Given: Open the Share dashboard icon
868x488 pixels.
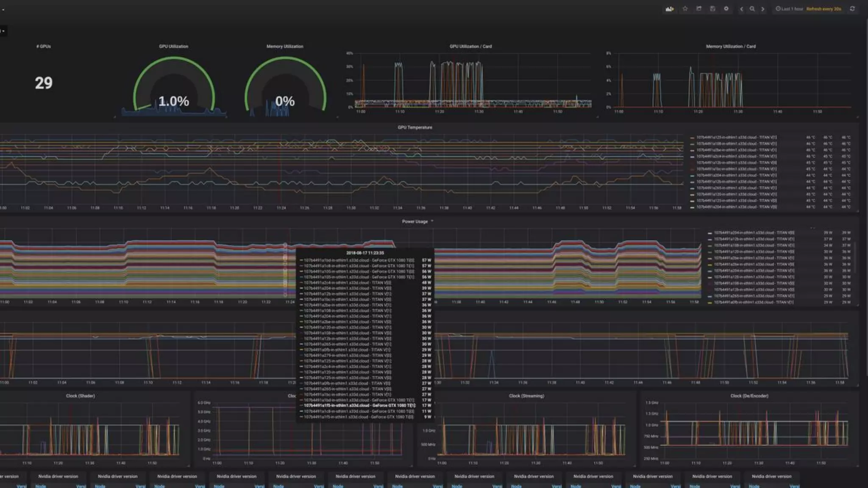Looking at the screenshot, I should 699,9.
